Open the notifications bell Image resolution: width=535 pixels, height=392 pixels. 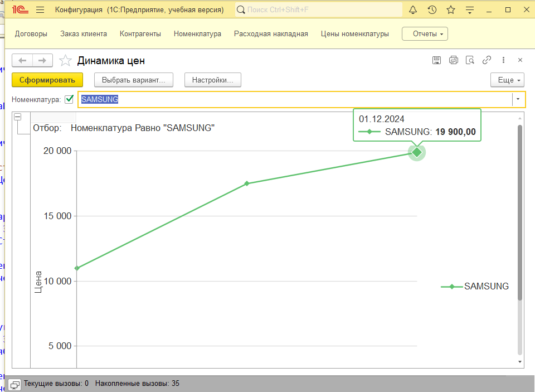[413, 10]
